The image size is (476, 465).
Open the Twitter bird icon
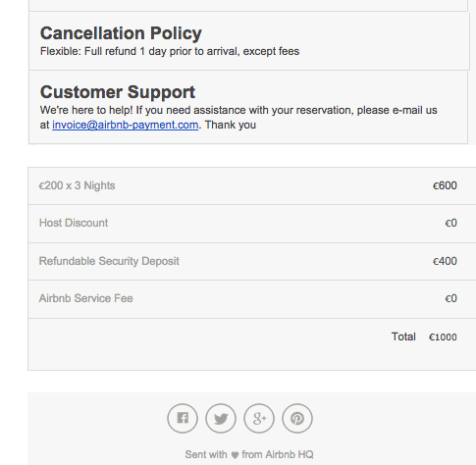click(221, 418)
